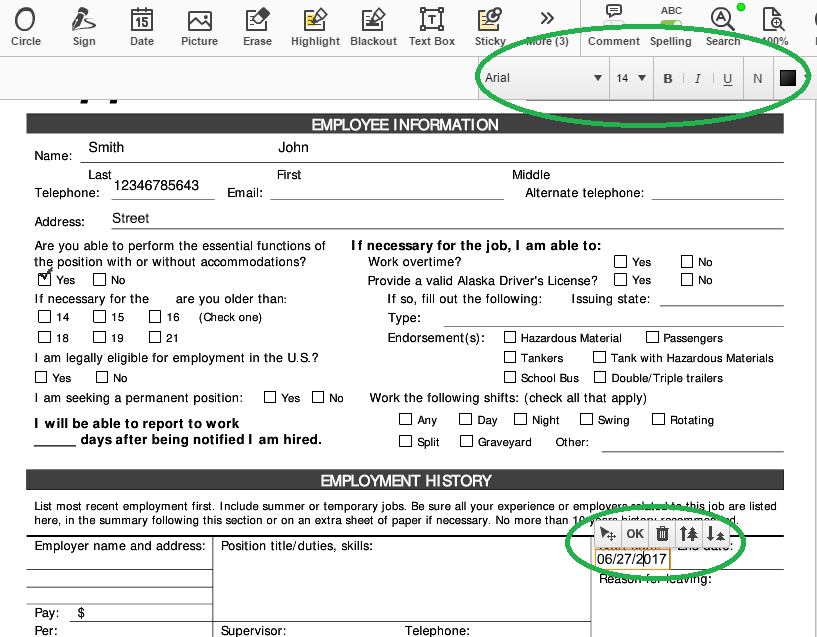
Task: Expand the More (3) tools overflow
Action: pos(547,26)
